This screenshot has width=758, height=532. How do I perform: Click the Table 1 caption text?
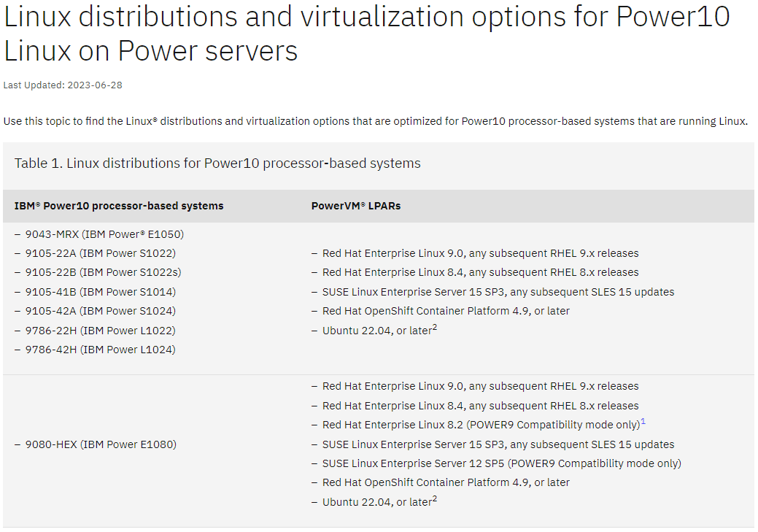point(217,163)
